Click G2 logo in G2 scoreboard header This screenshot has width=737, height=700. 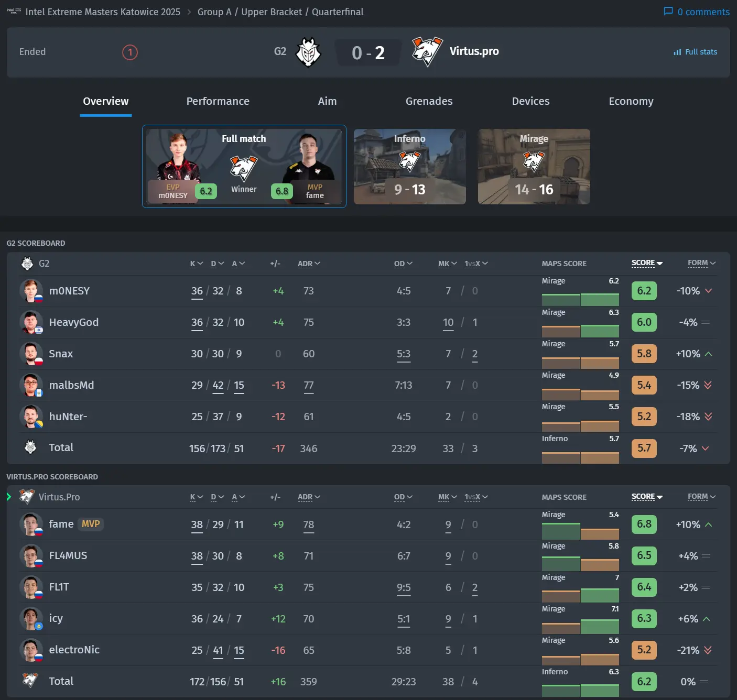coord(27,263)
